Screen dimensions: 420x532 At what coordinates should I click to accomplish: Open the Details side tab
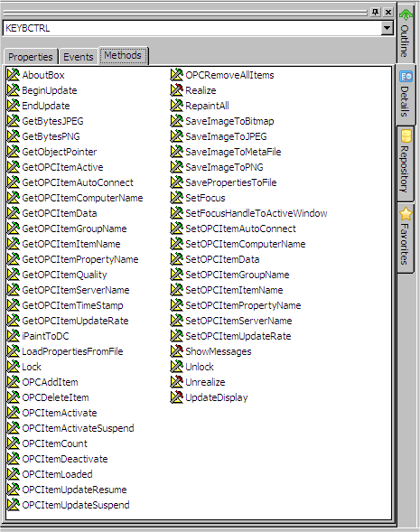pos(405,94)
